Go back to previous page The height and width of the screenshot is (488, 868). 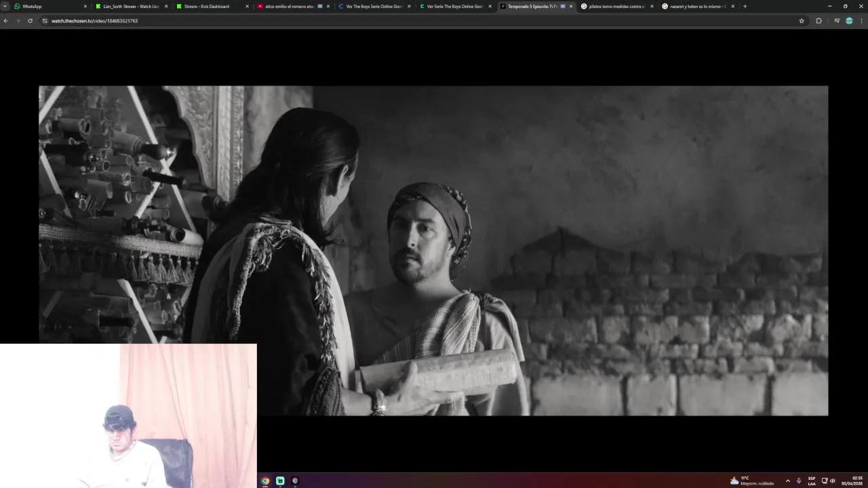tap(5, 21)
